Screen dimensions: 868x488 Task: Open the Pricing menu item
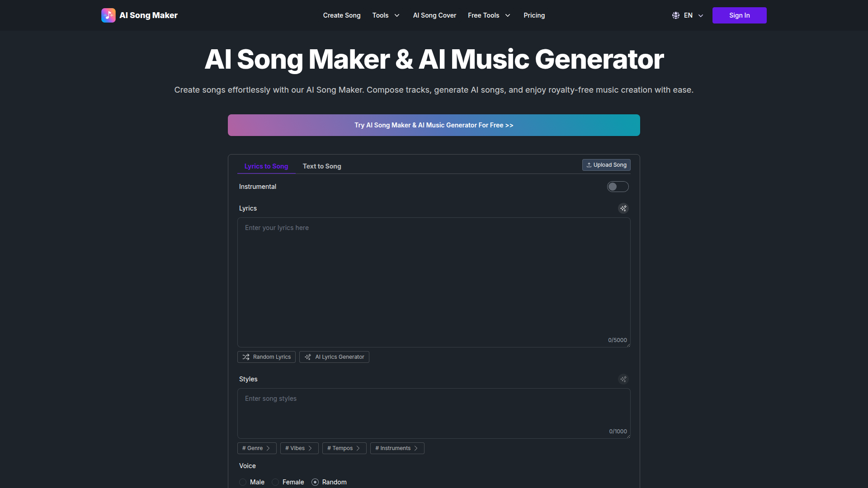click(534, 15)
